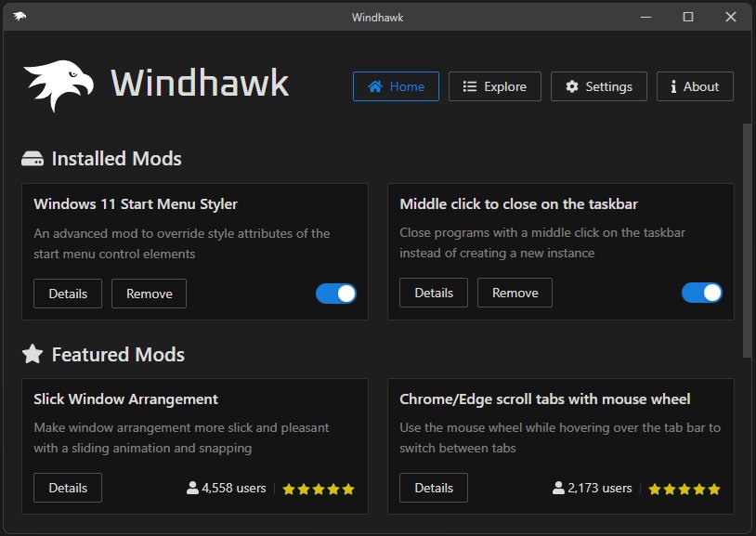Click description starting 'Use the mouse wheel while hovering'
This screenshot has width=756, height=536.
(x=560, y=438)
